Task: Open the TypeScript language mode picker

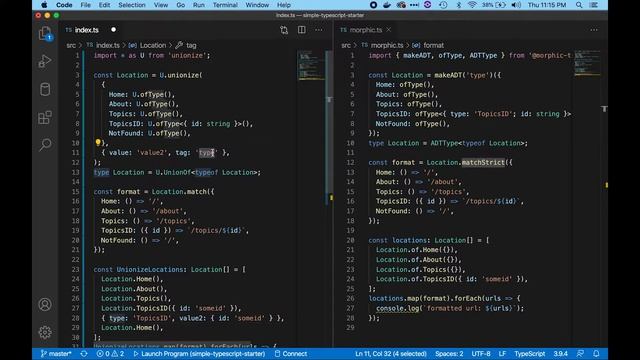Action: [529, 354]
